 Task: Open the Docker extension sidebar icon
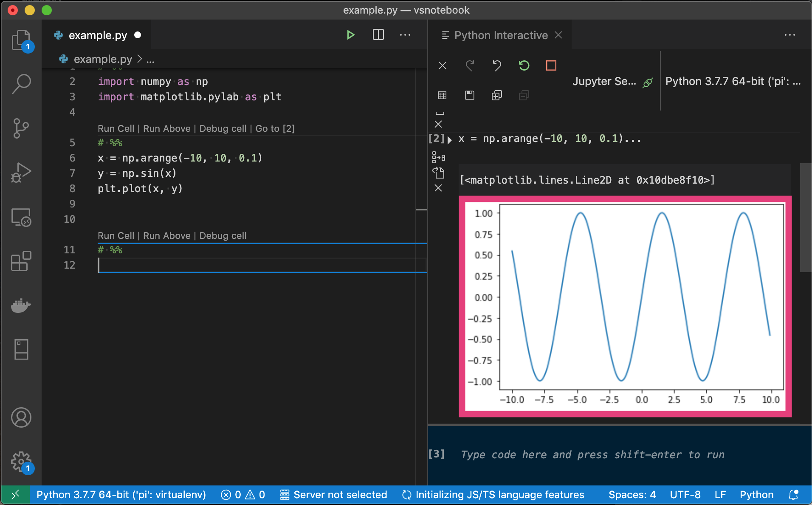click(21, 305)
